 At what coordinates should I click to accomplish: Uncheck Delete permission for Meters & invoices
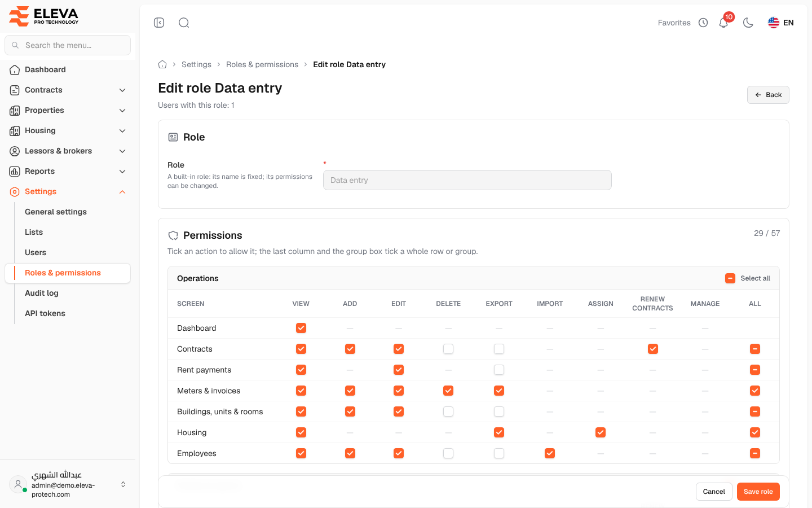(448, 391)
